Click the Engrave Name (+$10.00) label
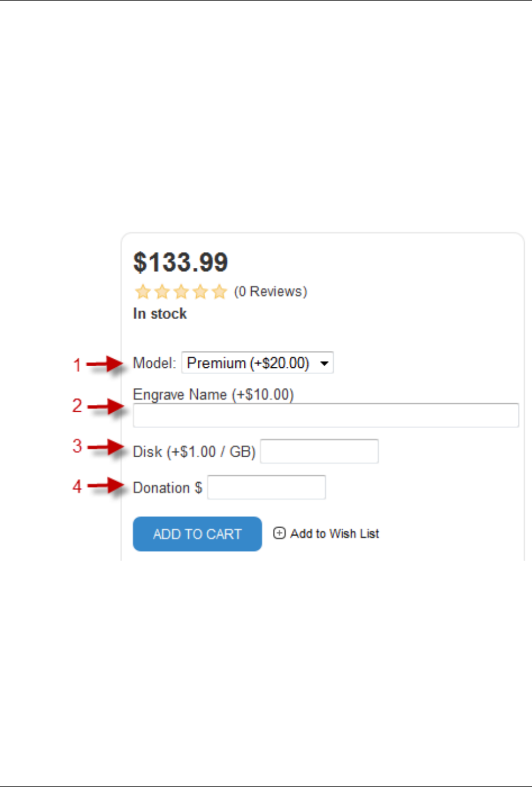Image resolution: width=532 pixels, height=787 pixels. point(213,395)
